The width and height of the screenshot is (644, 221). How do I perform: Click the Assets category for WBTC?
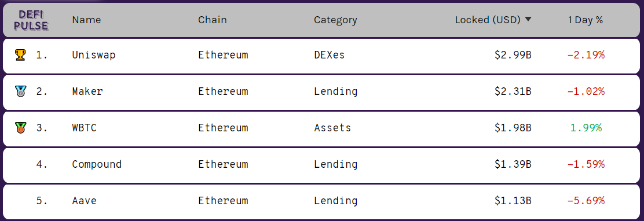pyautogui.click(x=332, y=127)
